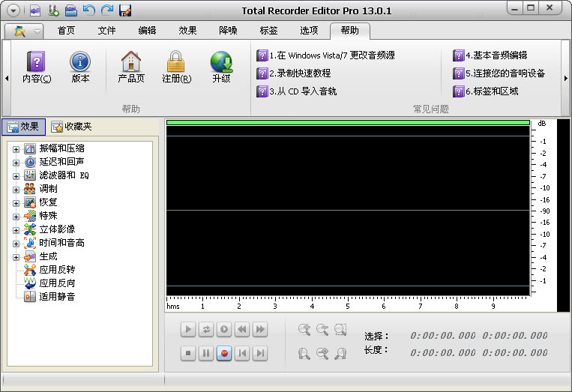Expand the 立体影像 tree node
572x392 pixels.
16,230
